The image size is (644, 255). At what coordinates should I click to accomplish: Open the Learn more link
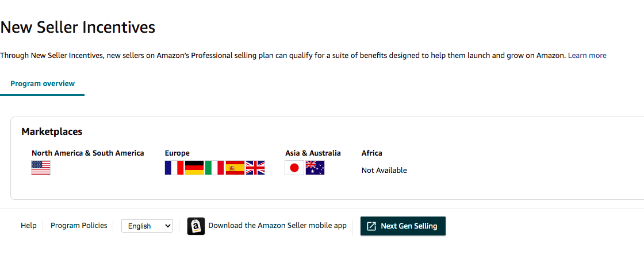pos(587,55)
